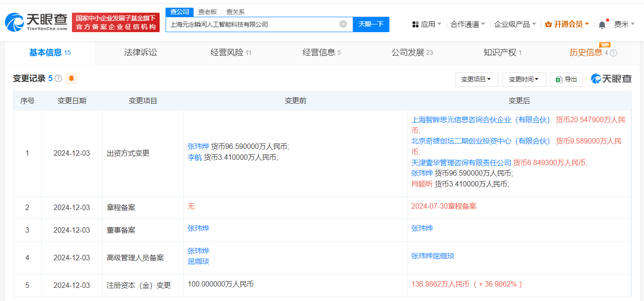
Task: Open 上海智眸思元信息咨询合伙企业 link
Action: [481, 119]
